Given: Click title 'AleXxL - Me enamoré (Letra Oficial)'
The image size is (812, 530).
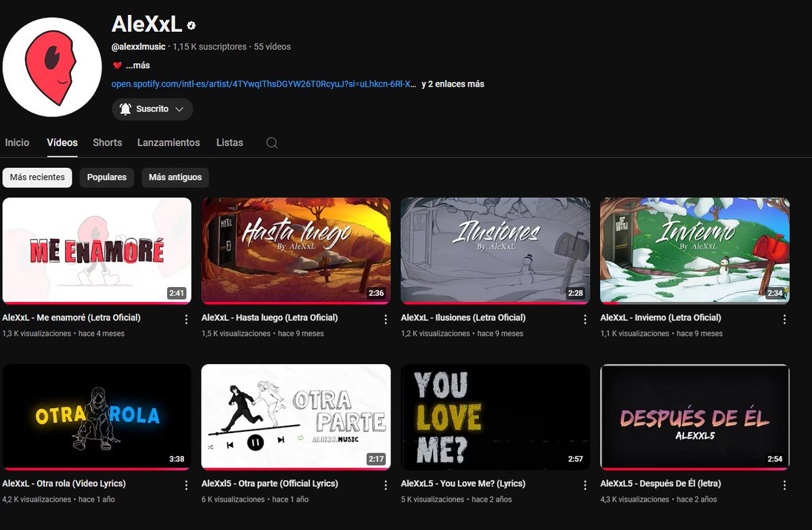Looking at the screenshot, I should coord(72,317).
